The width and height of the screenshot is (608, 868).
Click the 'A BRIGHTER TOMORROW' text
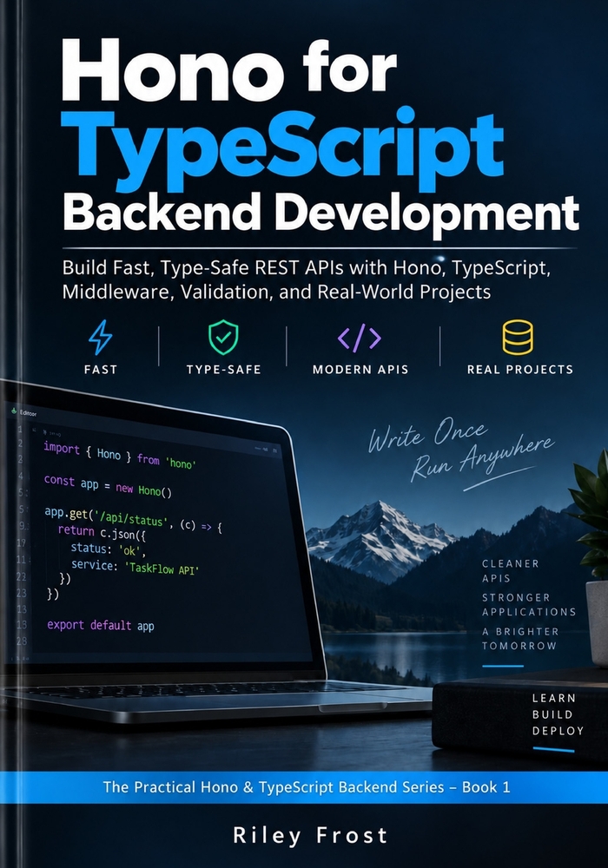tap(520, 638)
